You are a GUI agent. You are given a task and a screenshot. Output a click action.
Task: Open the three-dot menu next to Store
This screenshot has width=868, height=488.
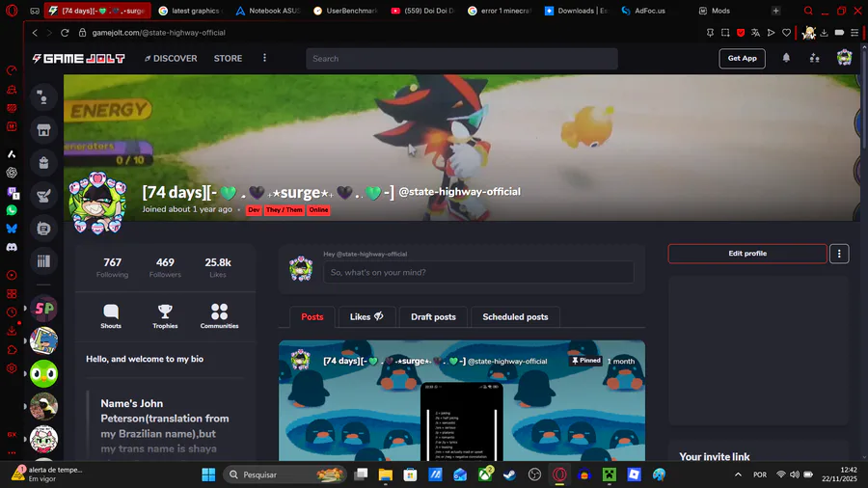(x=264, y=58)
